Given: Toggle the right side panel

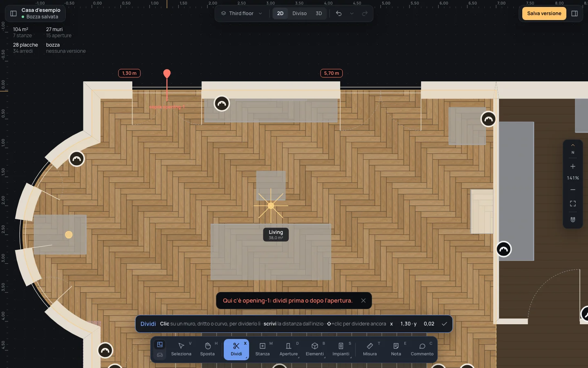Looking at the screenshot, I should (x=575, y=13).
